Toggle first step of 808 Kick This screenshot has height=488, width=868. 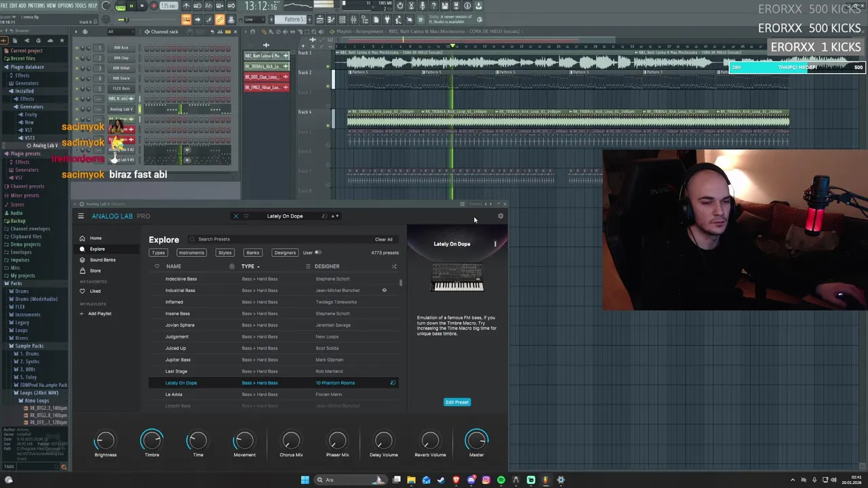(146, 48)
